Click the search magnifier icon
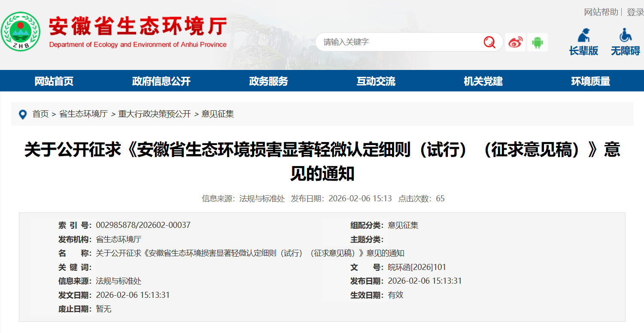 pyautogui.click(x=489, y=42)
